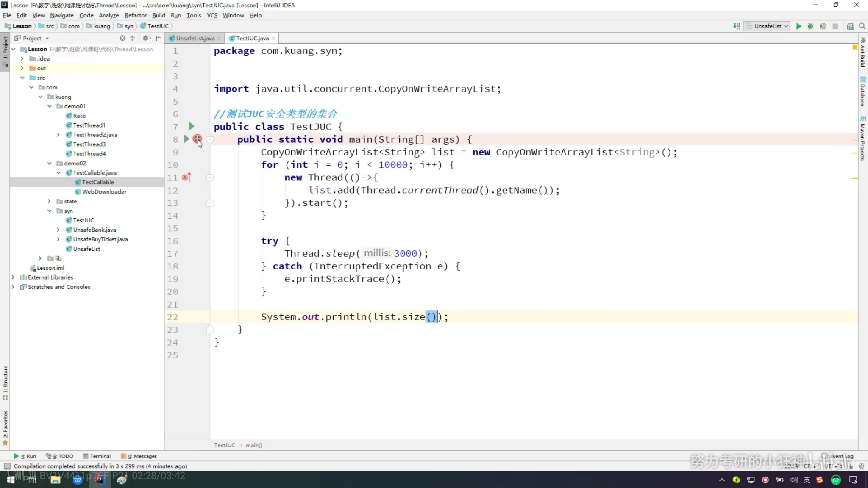This screenshot has width=868, height=488.
Task: Open the 0: Messages tool window
Action: 139,456
